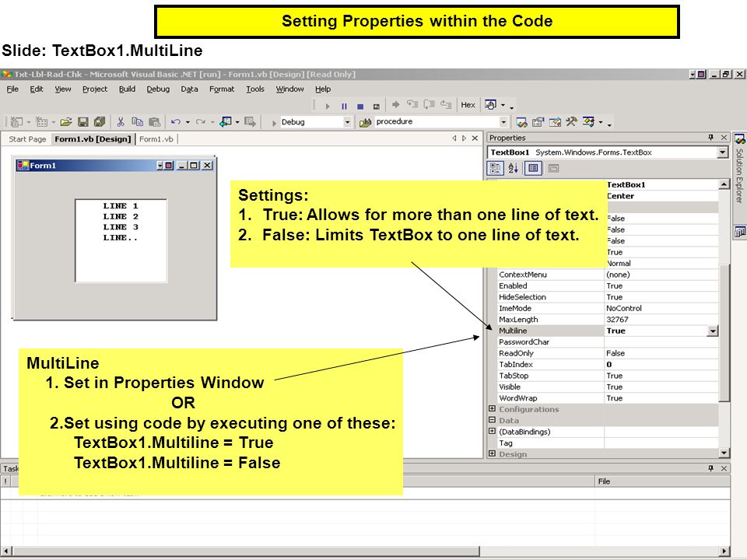This screenshot has height=560, width=747.
Task: Toggle auto-hide pin on Task List panel
Action: tap(710, 468)
